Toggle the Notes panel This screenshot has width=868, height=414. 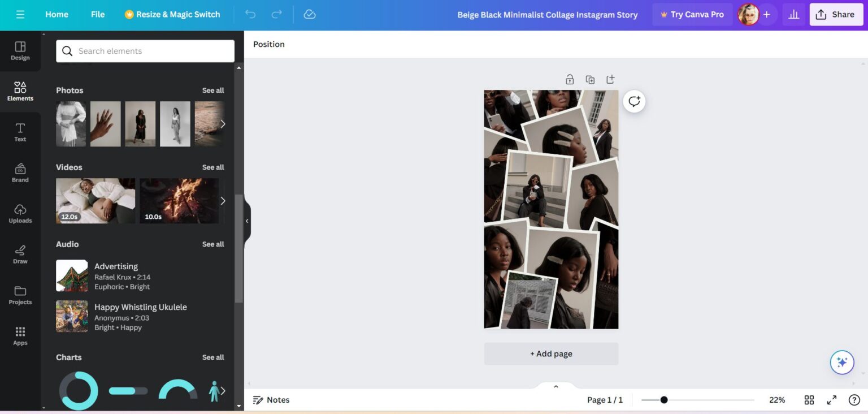pyautogui.click(x=271, y=400)
